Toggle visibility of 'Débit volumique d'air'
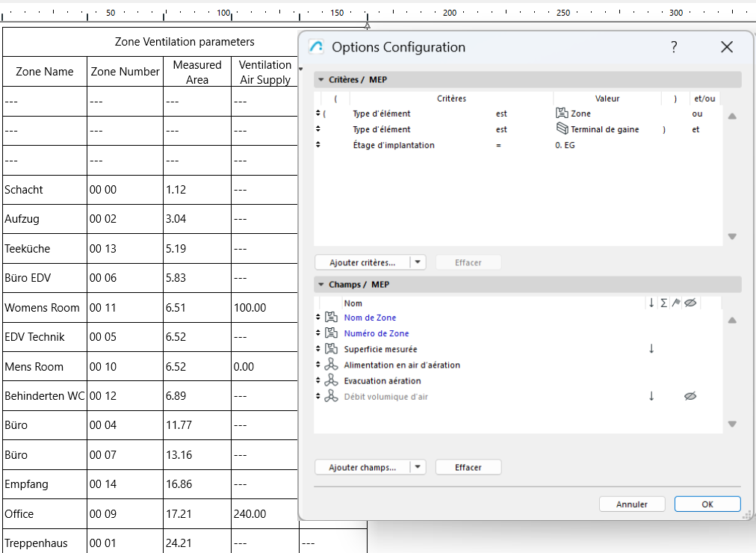Image resolution: width=756 pixels, height=553 pixels. pyautogui.click(x=690, y=396)
